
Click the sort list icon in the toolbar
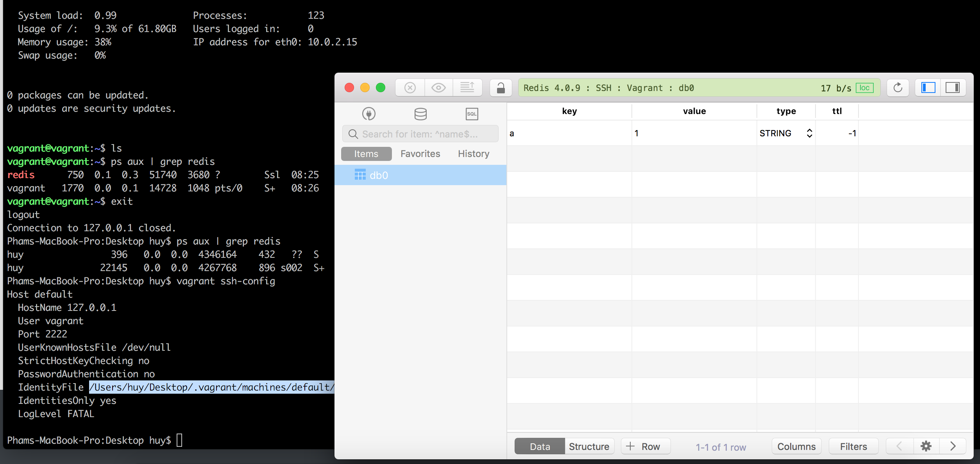tap(467, 87)
